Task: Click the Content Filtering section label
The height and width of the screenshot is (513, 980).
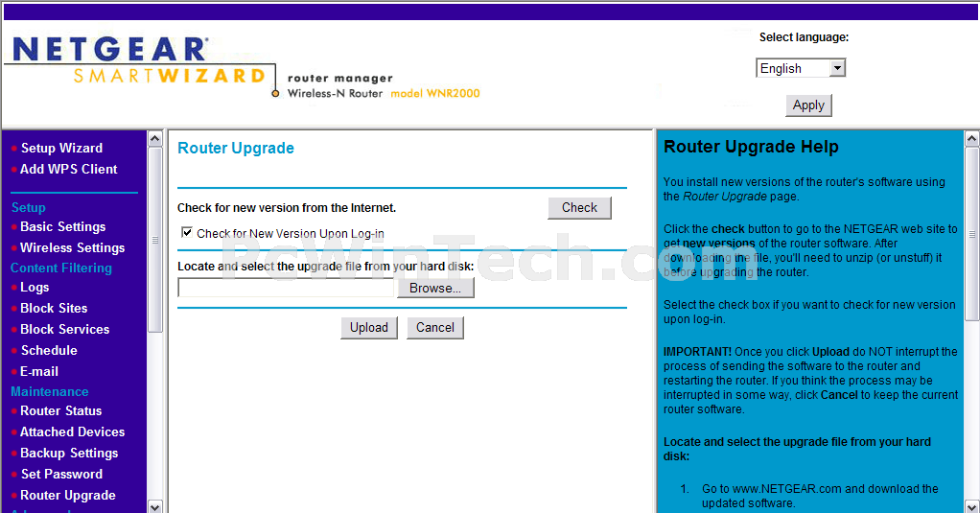Action: pyautogui.click(x=61, y=268)
